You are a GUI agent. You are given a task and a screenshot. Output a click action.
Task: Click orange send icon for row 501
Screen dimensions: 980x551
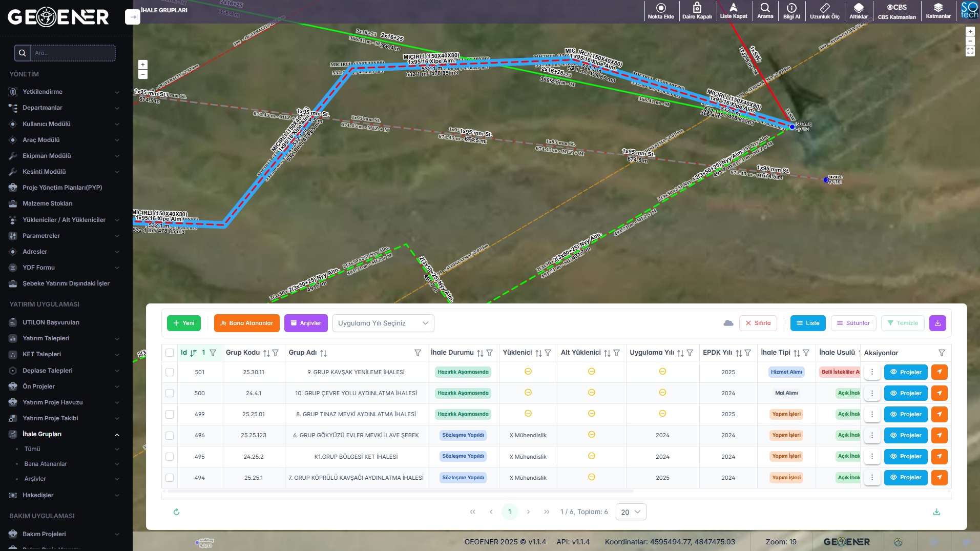click(939, 372)
